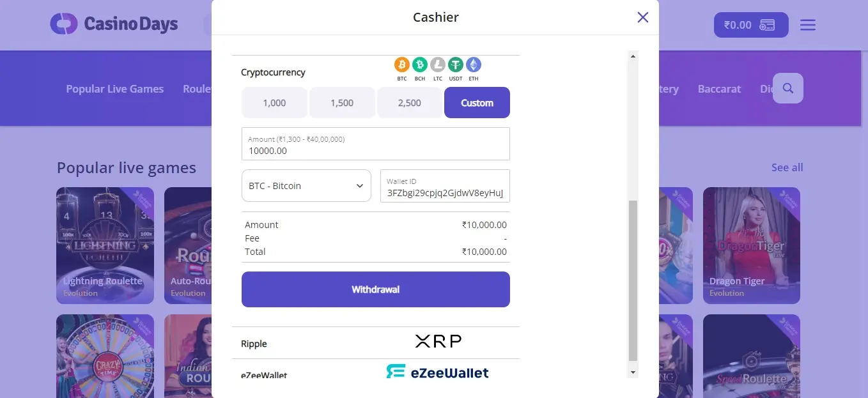Click the Litecoin LTC icon
This screenshot has width=868, height=398.
coord(437,65)
